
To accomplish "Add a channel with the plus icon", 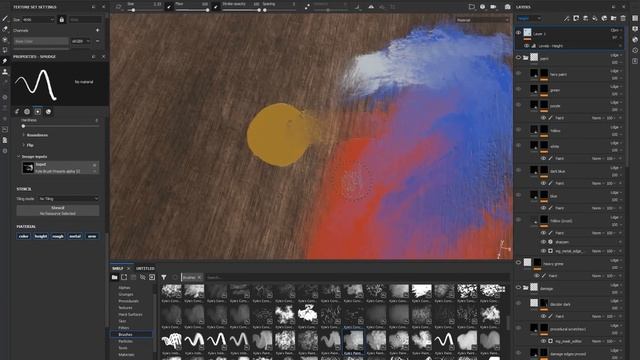I will 97,30.
